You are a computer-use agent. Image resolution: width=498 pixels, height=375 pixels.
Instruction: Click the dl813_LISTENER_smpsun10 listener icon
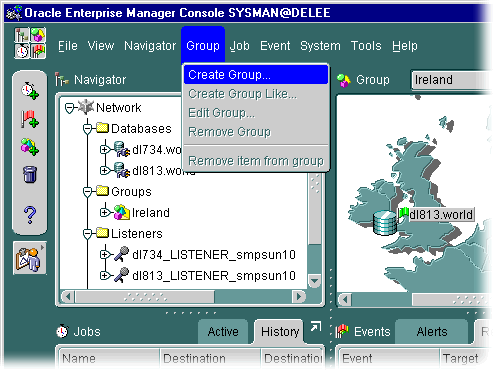121,275
